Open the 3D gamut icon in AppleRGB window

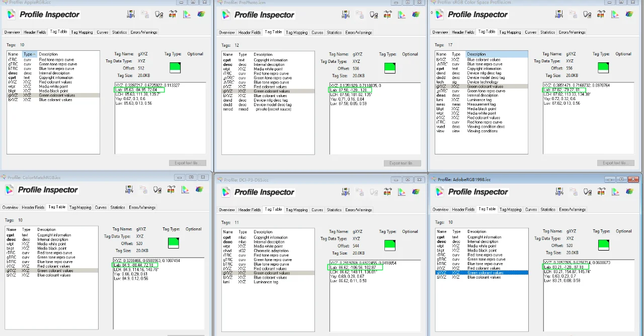coord(201,15)
